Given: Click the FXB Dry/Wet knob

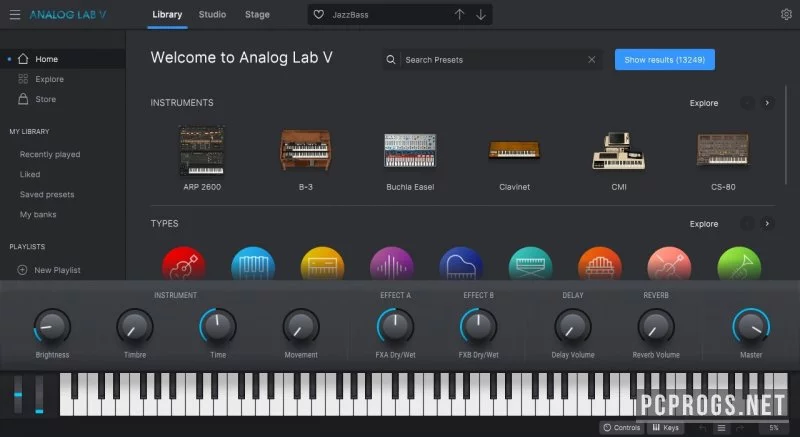Looking at the screenshot, I should [479, 326].
